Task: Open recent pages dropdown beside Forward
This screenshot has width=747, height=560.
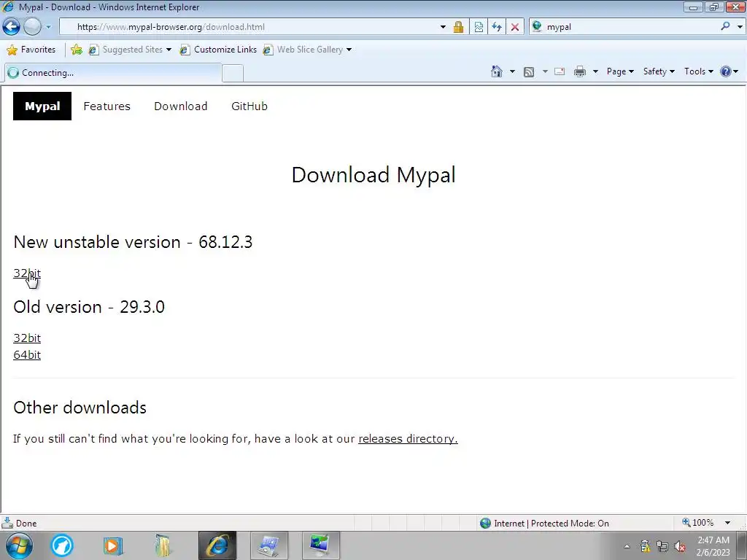Action: [48, 27]
